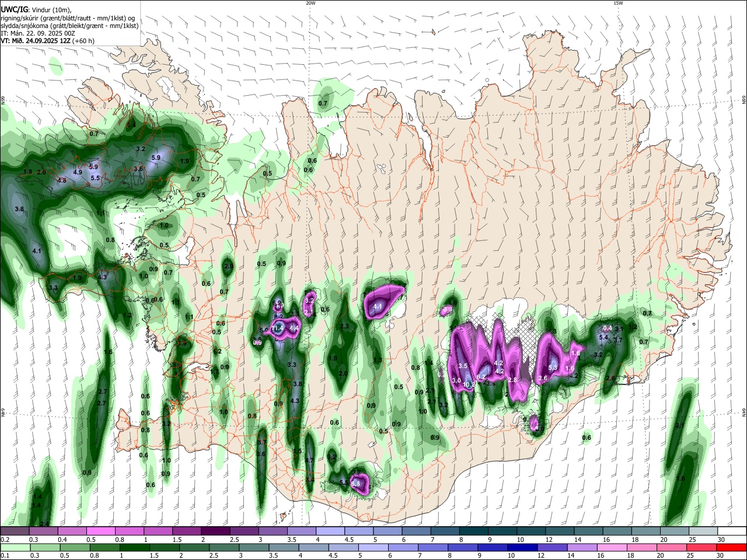The width and height of the screenshot is (747, 560).
Task: Click the 6.5 value on the south coast
Action: pos(355,484)
